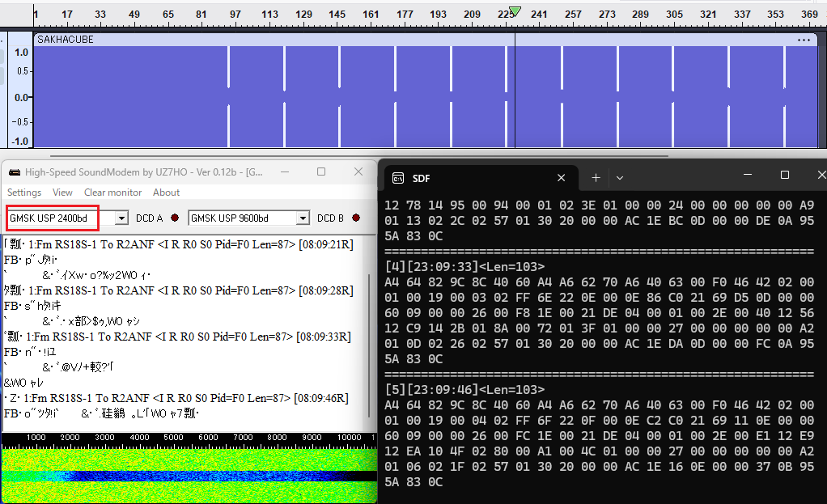Click the 0.0 amplitude scale label

pos(21,98)
